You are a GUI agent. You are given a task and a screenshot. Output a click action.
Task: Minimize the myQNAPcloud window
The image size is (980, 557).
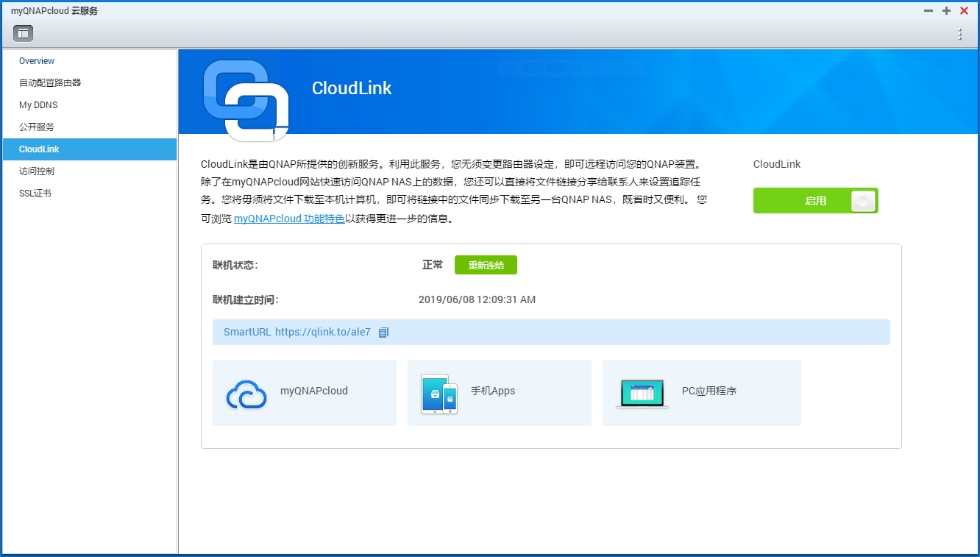click(928, 11)
